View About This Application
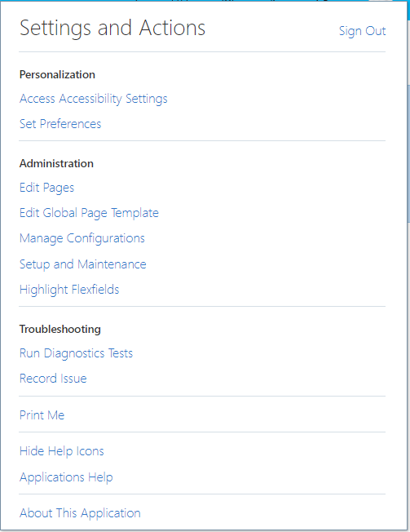The width and height of the screenshot is (410, 532). (x=80, y=513)
